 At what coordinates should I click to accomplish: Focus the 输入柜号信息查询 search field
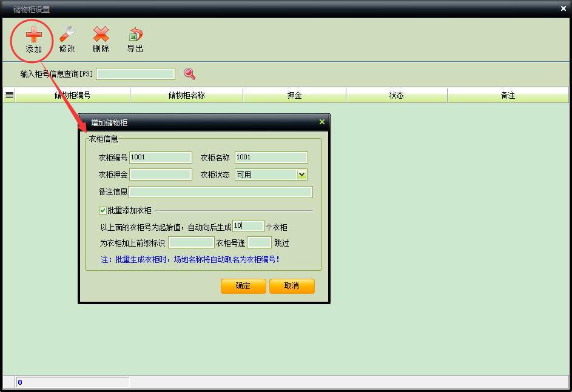point(136,74)
